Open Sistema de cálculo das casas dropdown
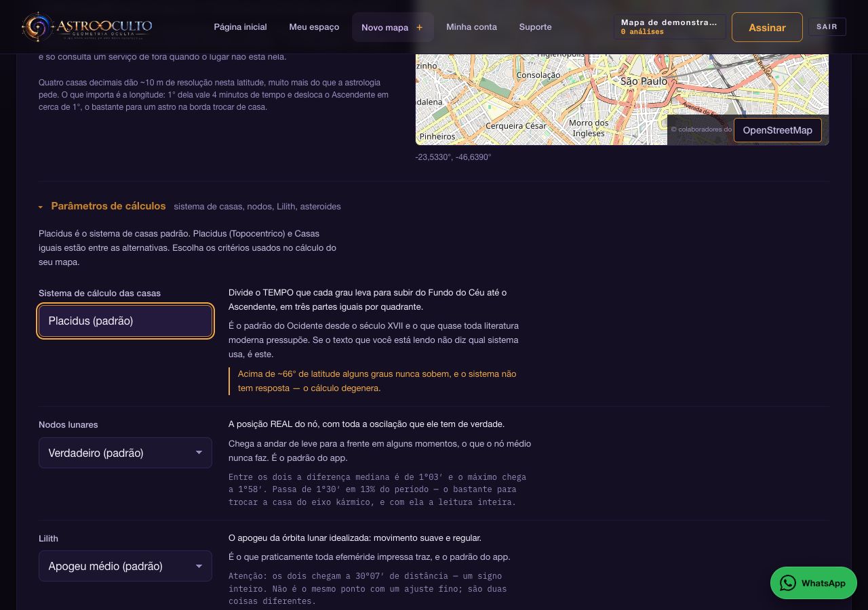This screenshot has height=610, width=868. tap(125, 321)
